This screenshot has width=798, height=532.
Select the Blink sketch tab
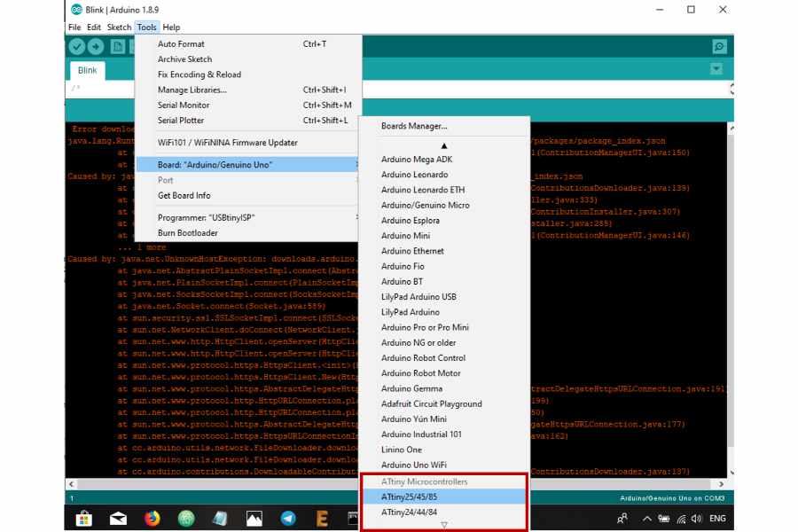click(88, 70)
